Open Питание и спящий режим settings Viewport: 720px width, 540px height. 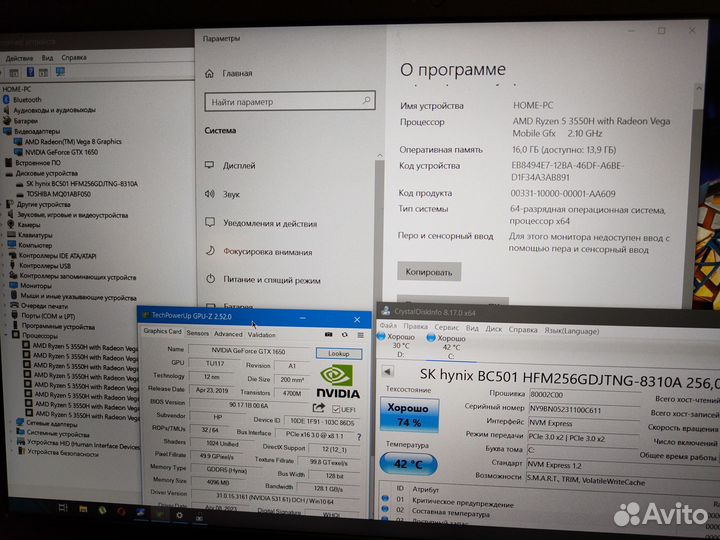click(272, 280)
